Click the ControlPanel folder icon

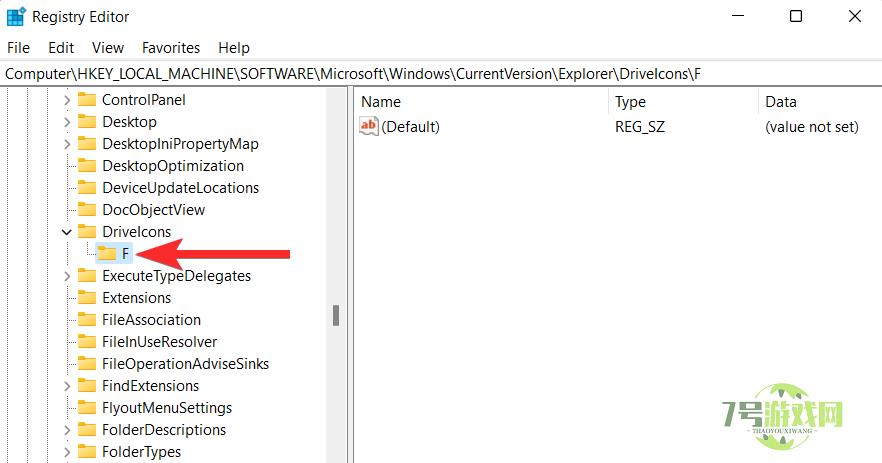click(87, 100)
